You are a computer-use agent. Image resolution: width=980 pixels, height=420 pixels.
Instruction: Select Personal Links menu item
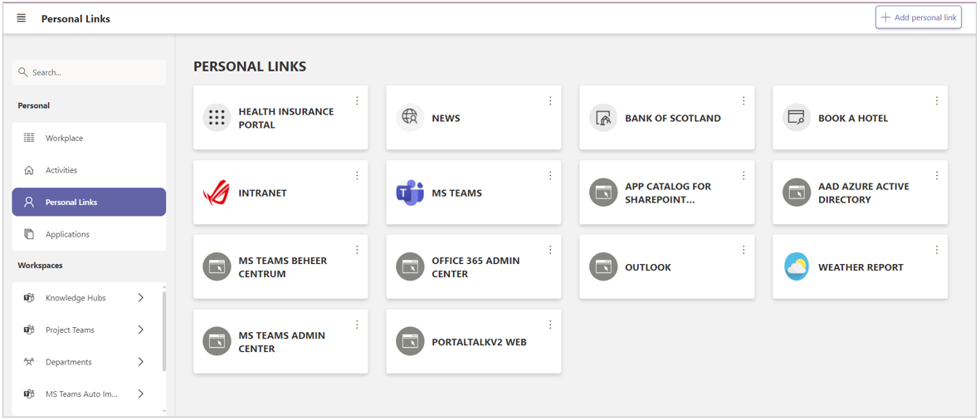[x=89, y=202]
